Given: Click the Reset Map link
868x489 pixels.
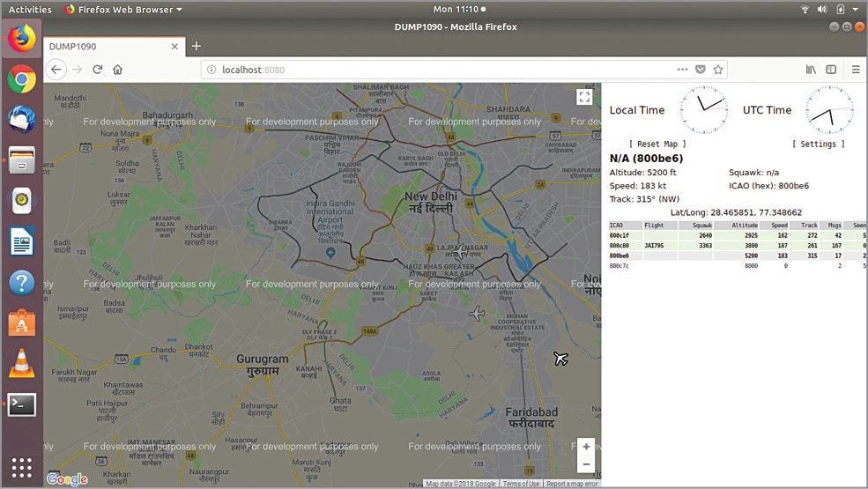Looking at the screenshot, I should pos(657,144).
